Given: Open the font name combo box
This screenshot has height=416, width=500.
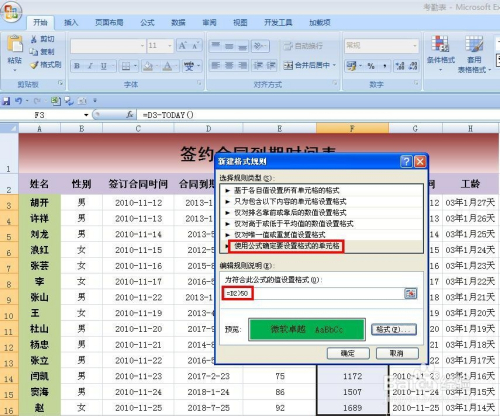Looking at the screenshot, I should tap(108, 46).
